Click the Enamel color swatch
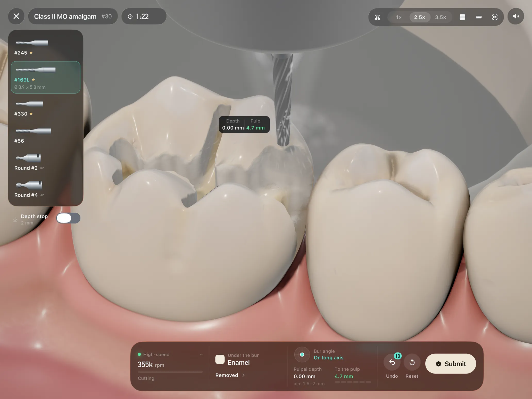The image size is (532, 399). (x=220, y=359)
